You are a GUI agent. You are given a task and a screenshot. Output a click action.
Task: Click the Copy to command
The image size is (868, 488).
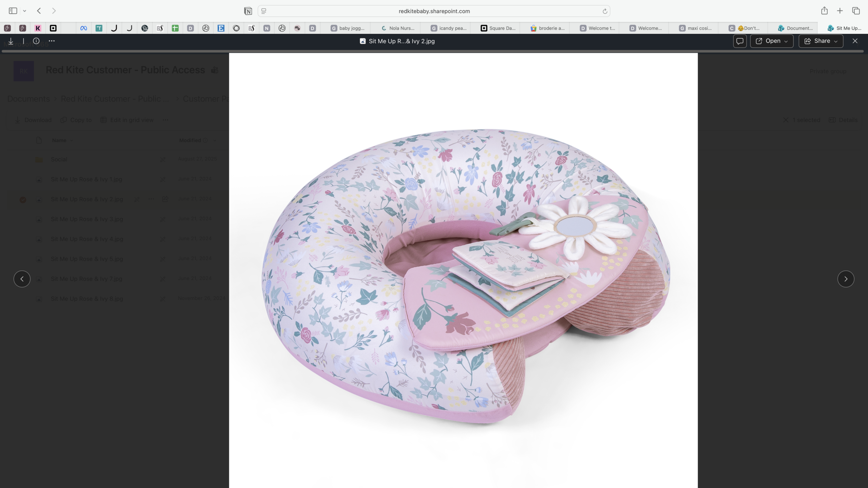click(76, 120)
